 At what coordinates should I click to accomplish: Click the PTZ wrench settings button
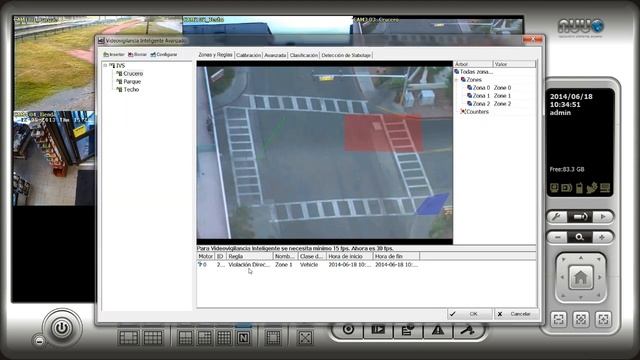pyautogui.click(x=556, y=217)
